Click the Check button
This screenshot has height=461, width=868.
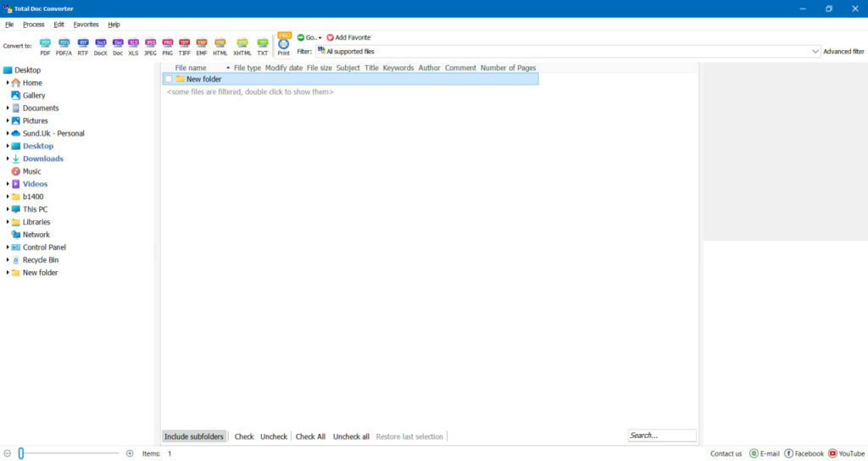pyautogui.click(x=243, y=436)
